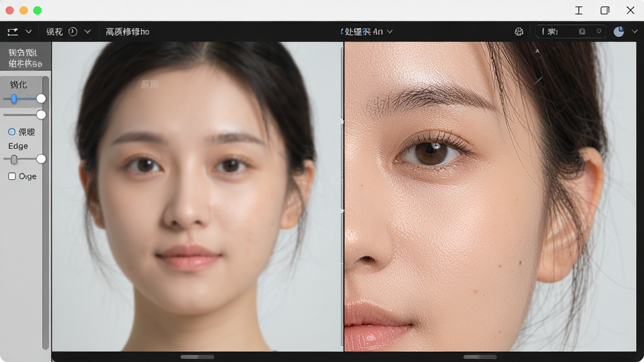The width and height of the screenshot is (644, 362).
Task: Click the enhanced close-up preview image
Action: (491, 197)
